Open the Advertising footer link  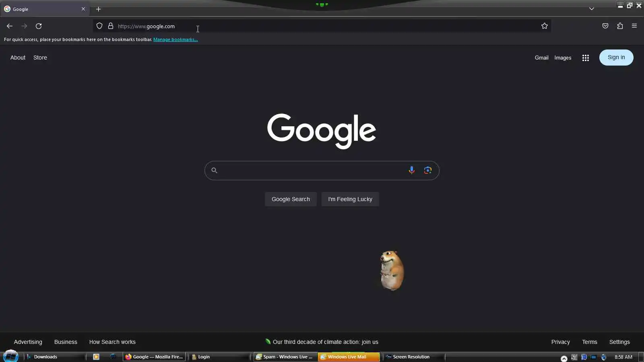(x=28, y=342)
